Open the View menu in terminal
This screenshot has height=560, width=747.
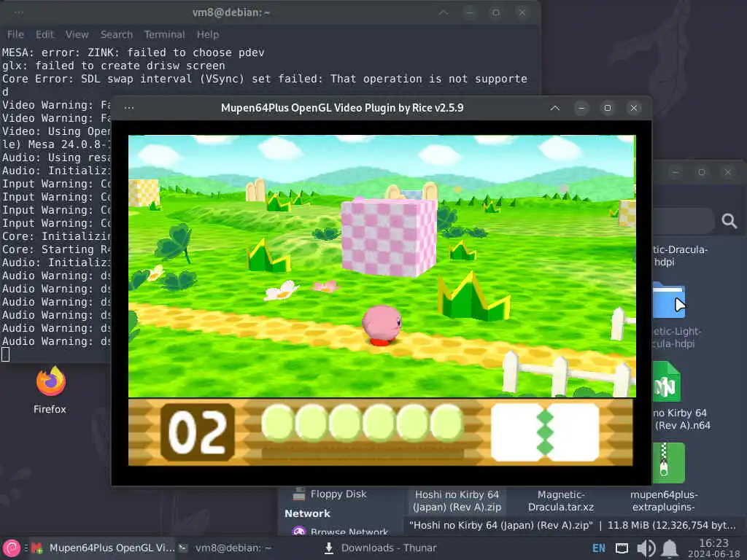(x=77, y=35)
